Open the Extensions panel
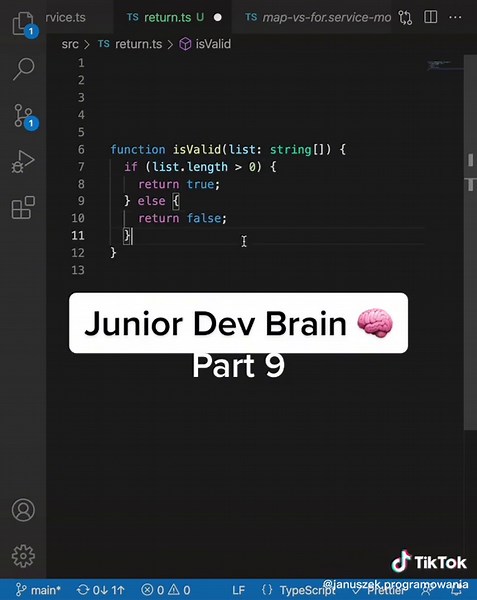Viewport: 477px width, 600px height. 23,207
